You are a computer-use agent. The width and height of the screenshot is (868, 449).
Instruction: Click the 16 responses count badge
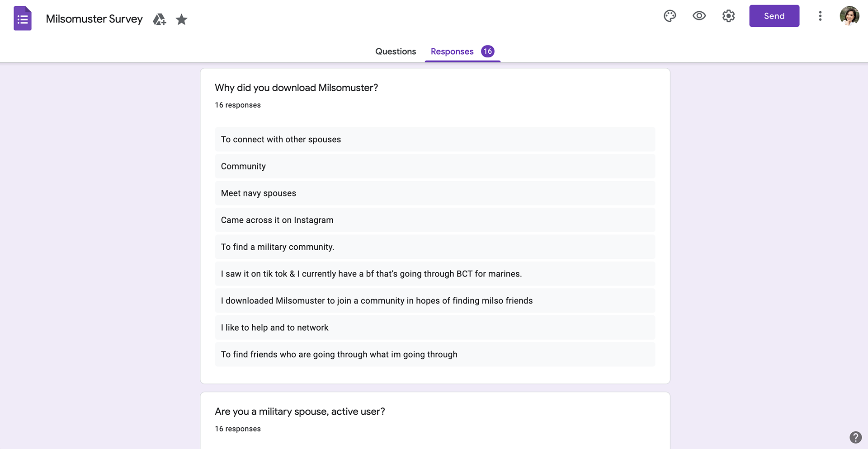point(487,51)
